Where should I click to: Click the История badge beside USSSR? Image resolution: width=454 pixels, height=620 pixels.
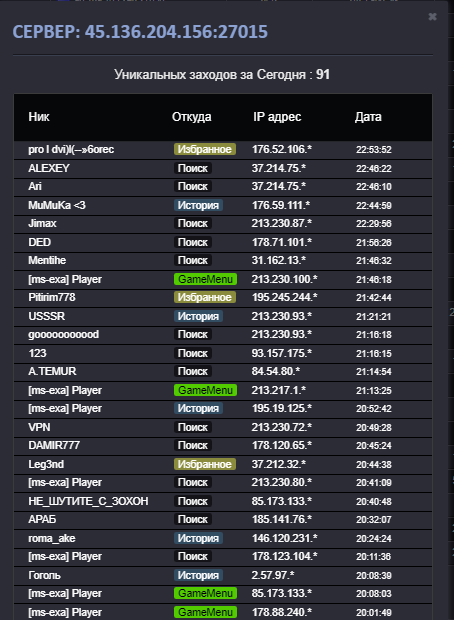199,316
